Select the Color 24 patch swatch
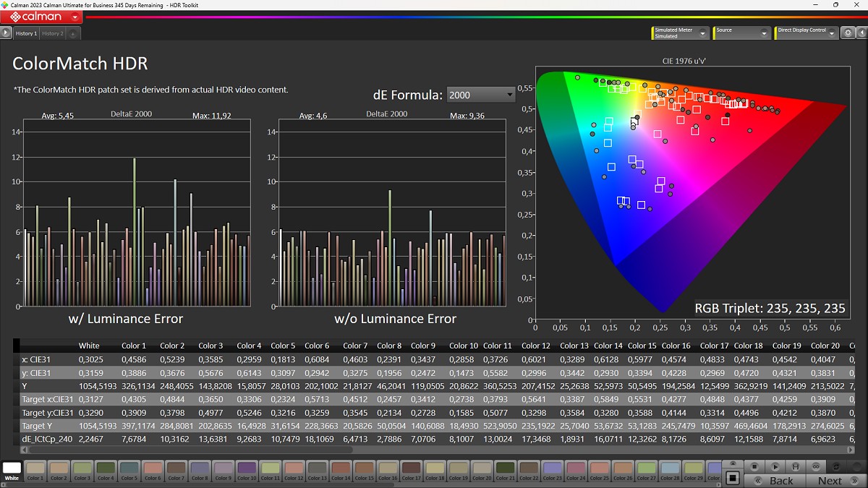 (576, 470)
